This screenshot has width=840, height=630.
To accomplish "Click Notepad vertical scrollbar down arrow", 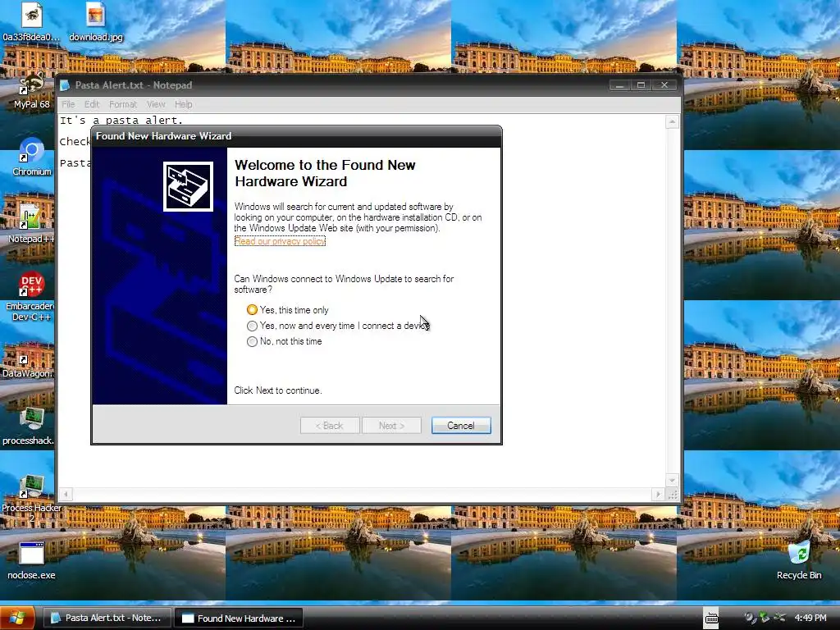I will (x=672, y=481).
